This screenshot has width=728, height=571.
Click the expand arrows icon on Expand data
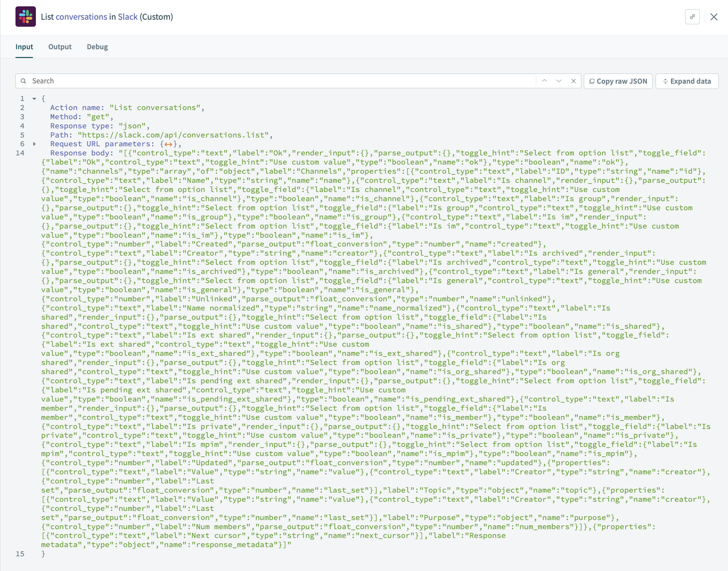coord(666,81)
